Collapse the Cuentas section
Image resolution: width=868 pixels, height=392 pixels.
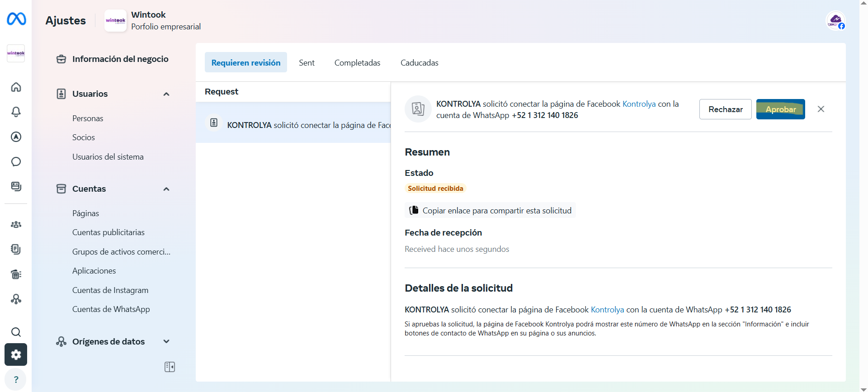pyautogui.click(x=166, y=189)
